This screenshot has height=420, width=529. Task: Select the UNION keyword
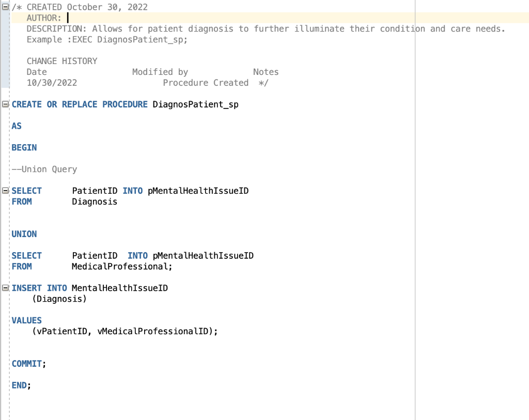tap(24, 234)
